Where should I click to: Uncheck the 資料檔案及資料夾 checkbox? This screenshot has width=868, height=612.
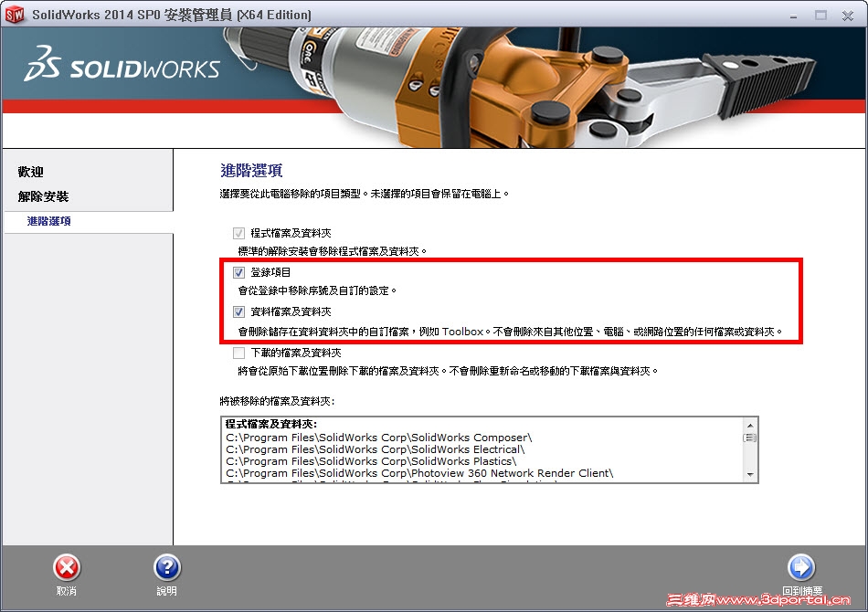[x=238, y=311]
